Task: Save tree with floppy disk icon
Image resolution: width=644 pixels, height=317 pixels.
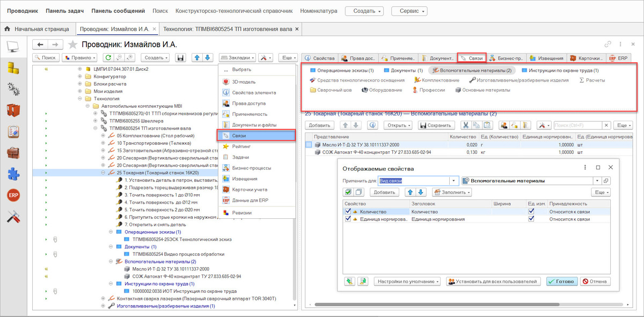Action: [x=180, y=57]
